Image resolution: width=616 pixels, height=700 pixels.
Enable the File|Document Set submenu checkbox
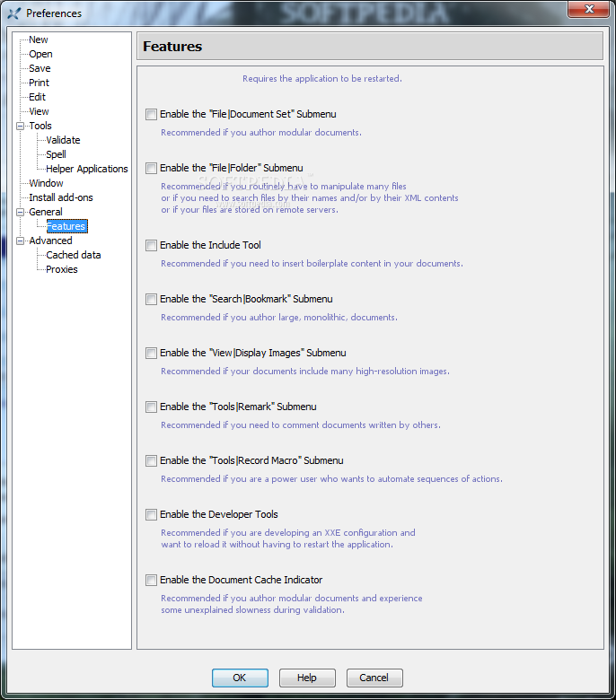click(151, 114)
